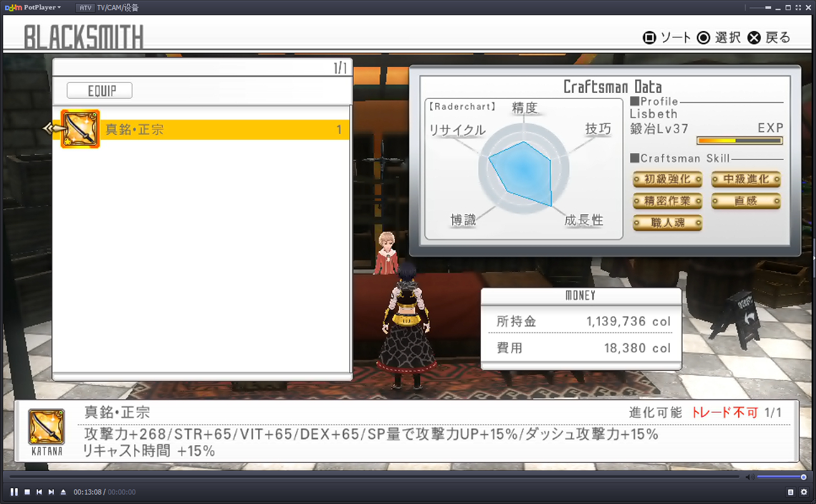Click the red トレード不可 label
Viewport: 816px width, 504px height.
(724, 413)
